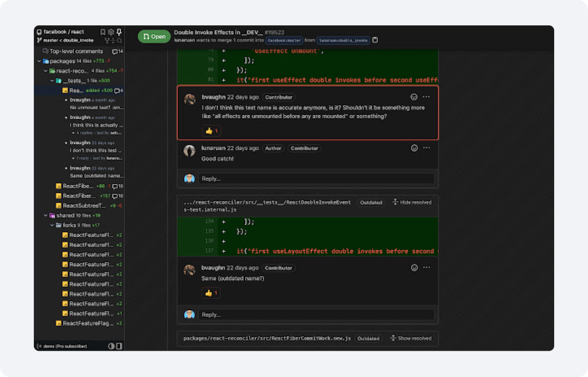This screenshot has width=588, height=377.
Task: Click the pull request title Double Invoke Effects
Action: point(218,32)
